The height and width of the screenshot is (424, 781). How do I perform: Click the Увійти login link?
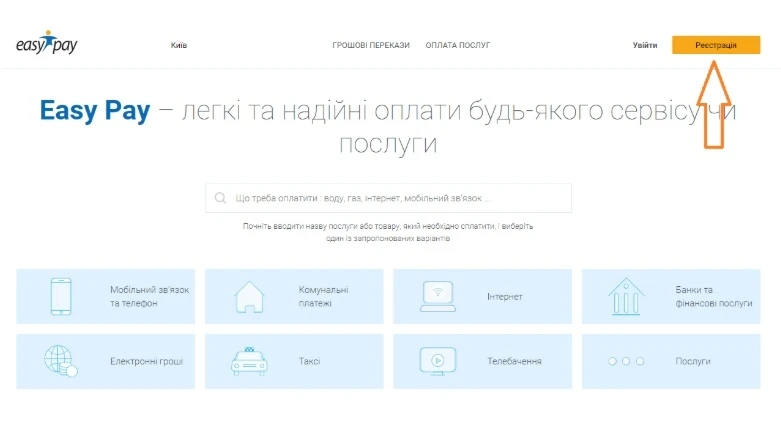click(645, 45)
